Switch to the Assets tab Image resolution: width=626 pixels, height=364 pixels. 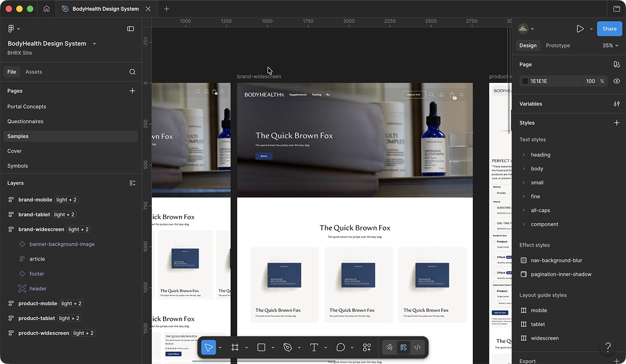[34, 72]
